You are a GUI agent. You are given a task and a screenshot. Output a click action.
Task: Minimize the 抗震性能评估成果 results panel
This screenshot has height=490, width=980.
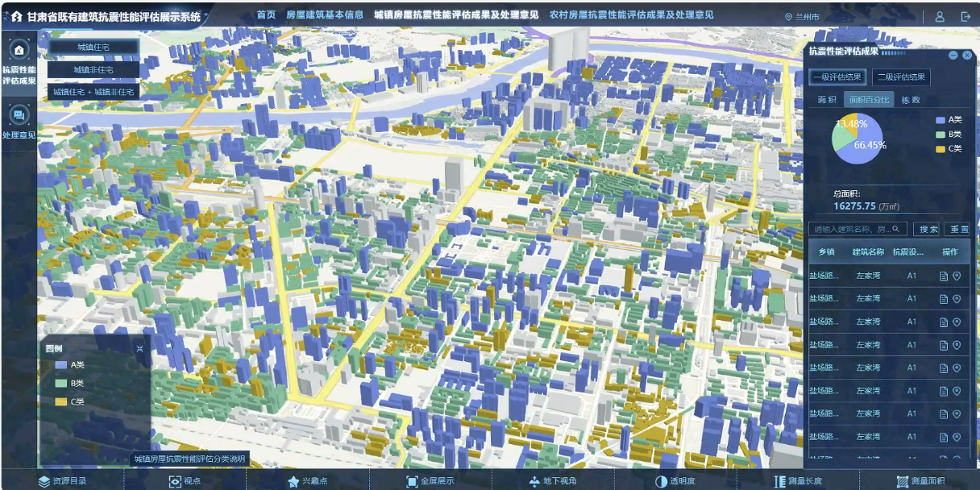click(953, 55)
